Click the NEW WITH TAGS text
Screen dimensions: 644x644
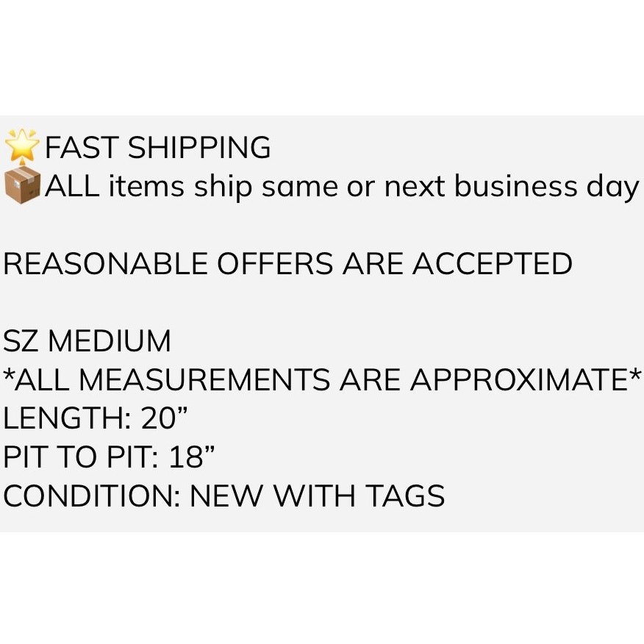[317, 496]
